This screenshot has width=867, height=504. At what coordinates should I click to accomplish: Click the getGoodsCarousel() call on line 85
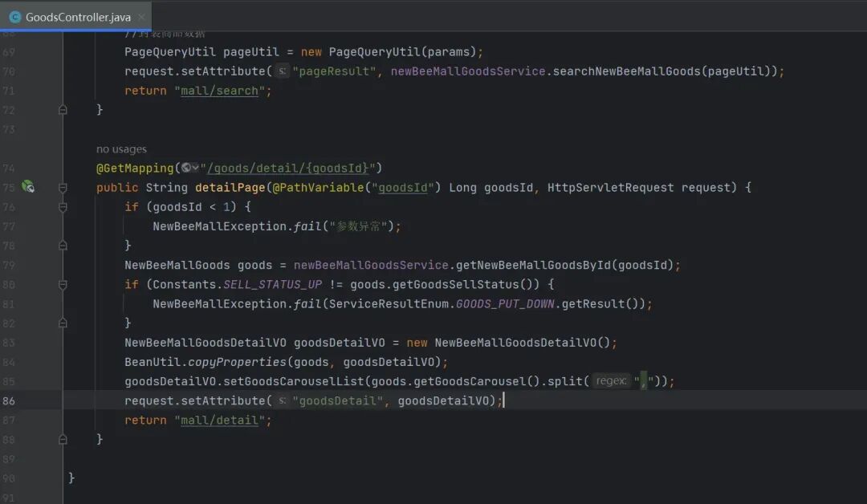pos(477,381)
